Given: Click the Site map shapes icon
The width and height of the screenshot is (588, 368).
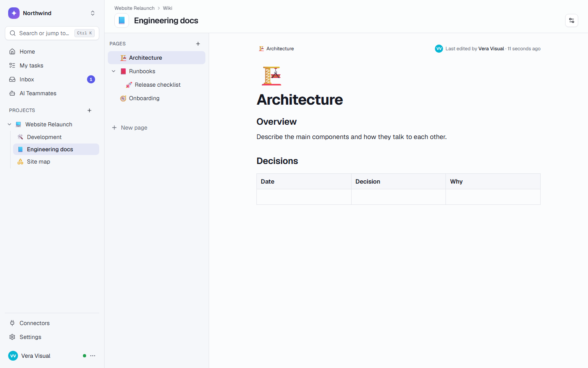Looking at the screenshot, I should 20,162.
